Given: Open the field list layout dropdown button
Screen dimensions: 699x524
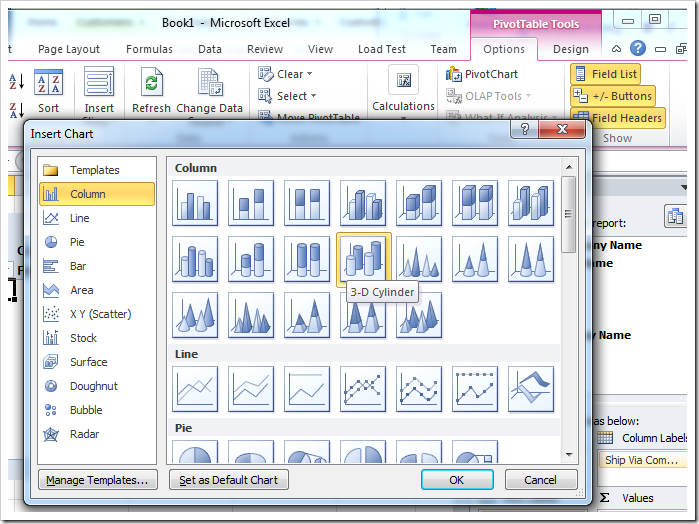Looking at the screenshot, I should [x=675, y=216].
